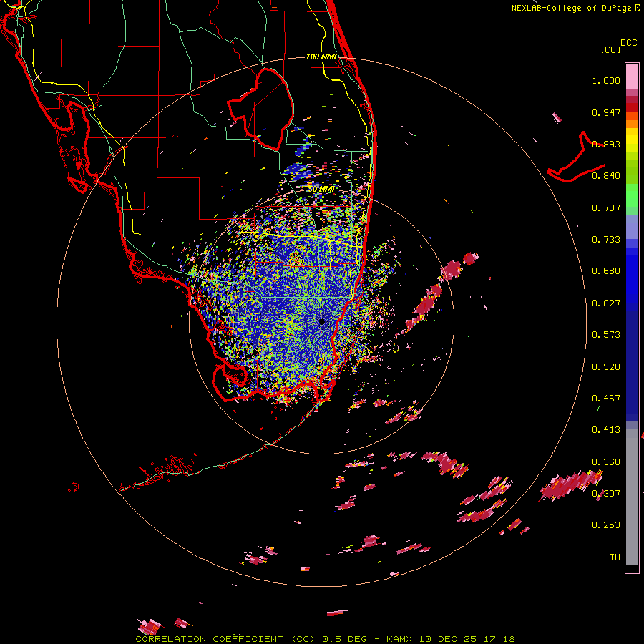644x644 pixels.
Task: Select the 0.840 legend value
Action: tap(606, 176)
